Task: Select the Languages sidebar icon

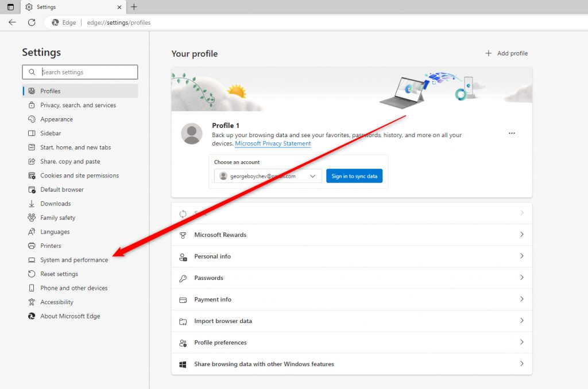Action: [x=32, y=231]
